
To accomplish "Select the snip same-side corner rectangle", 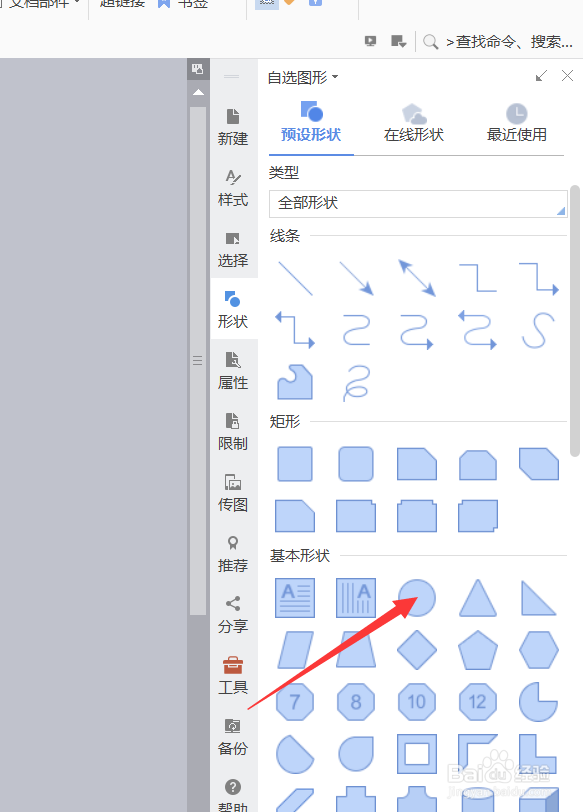I will point(478,465).
